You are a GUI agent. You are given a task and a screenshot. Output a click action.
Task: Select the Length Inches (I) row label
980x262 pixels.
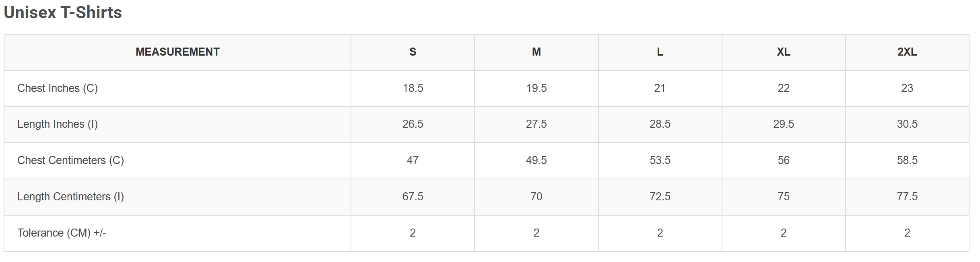58,124
